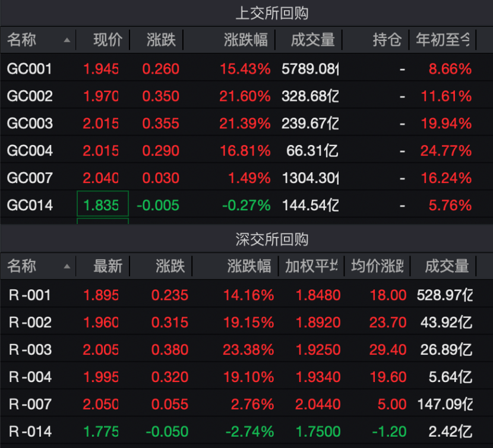The image size is (493, 448).
Task: Click the 年初至今 column header
Action: click(x=443, y=40)
